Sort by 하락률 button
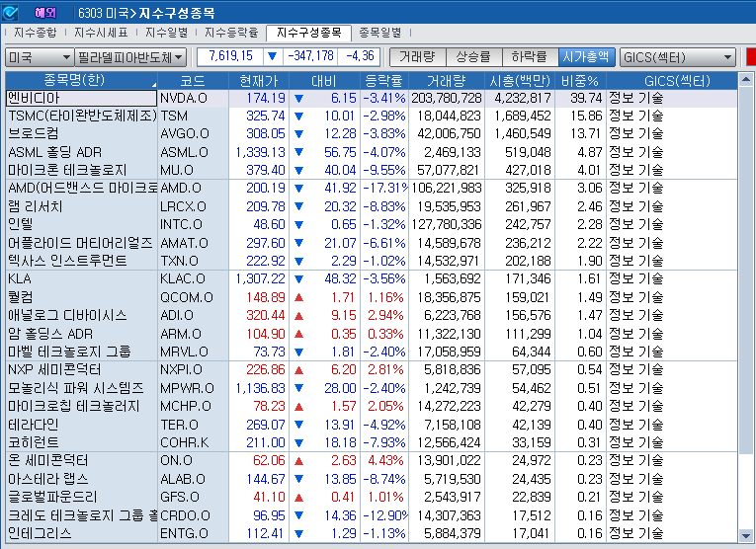This screenshot has height=549, width=756. (x=530, y=57)
